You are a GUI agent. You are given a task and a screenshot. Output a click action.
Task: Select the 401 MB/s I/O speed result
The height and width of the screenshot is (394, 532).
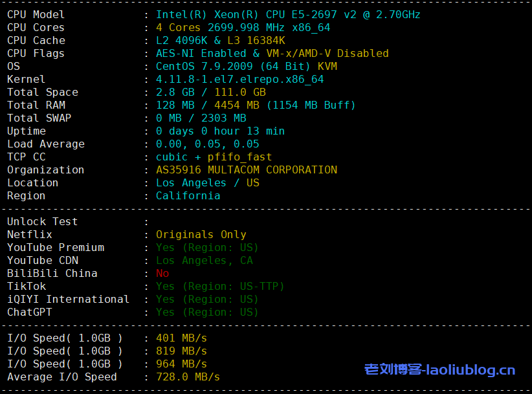181,338
